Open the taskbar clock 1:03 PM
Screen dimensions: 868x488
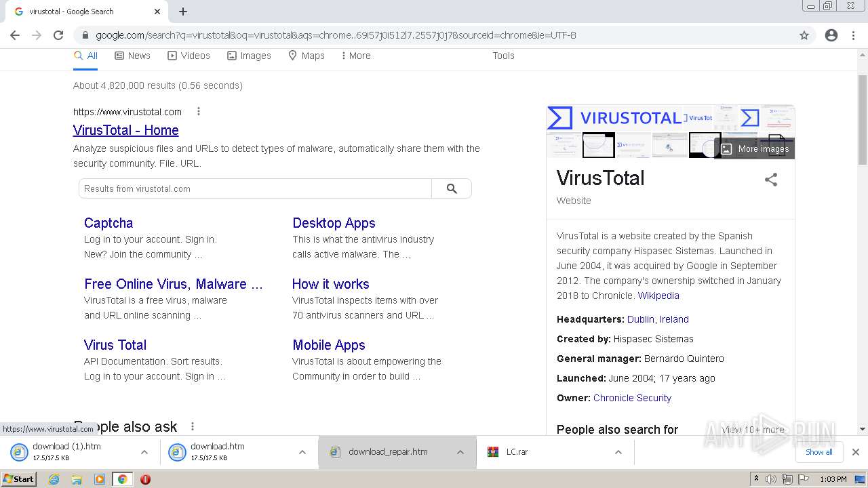pyautogui.click(x=833, y=479)
